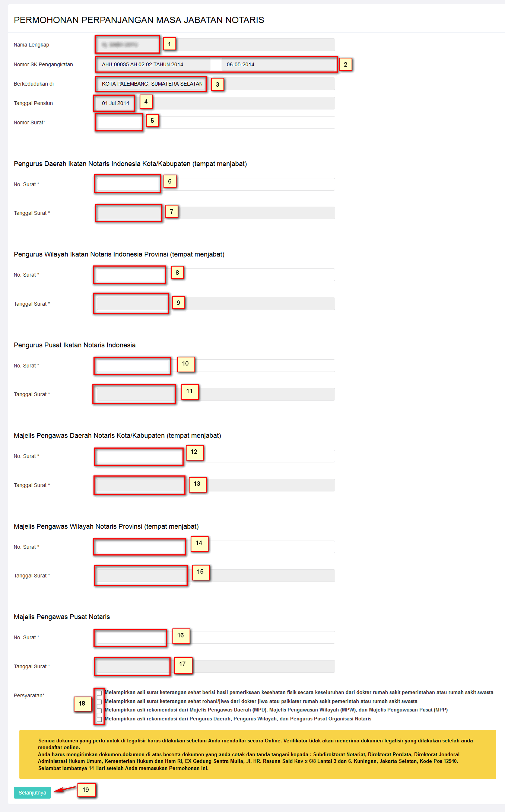This screenshot has height=812, width=505.
Task: Tick the sehat rohani/jiwa requirement checkbox
Action: click(x=99, y=702)
